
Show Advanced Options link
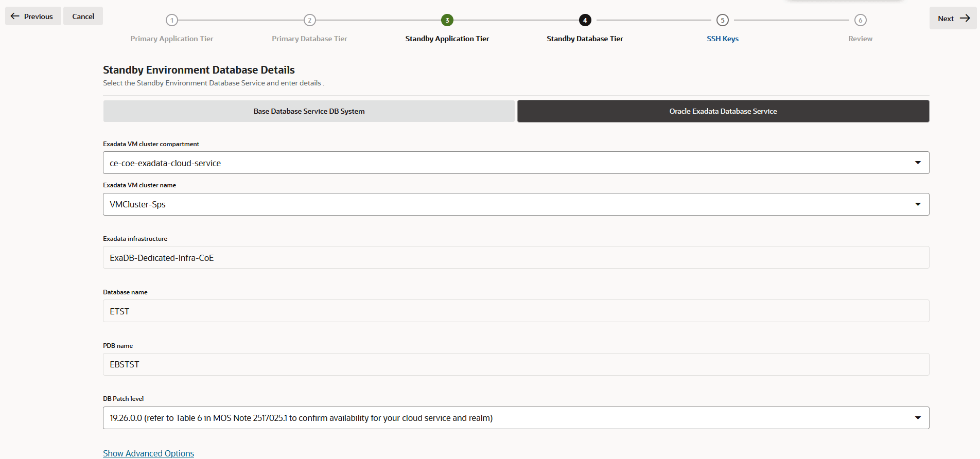tap(148, 453)
